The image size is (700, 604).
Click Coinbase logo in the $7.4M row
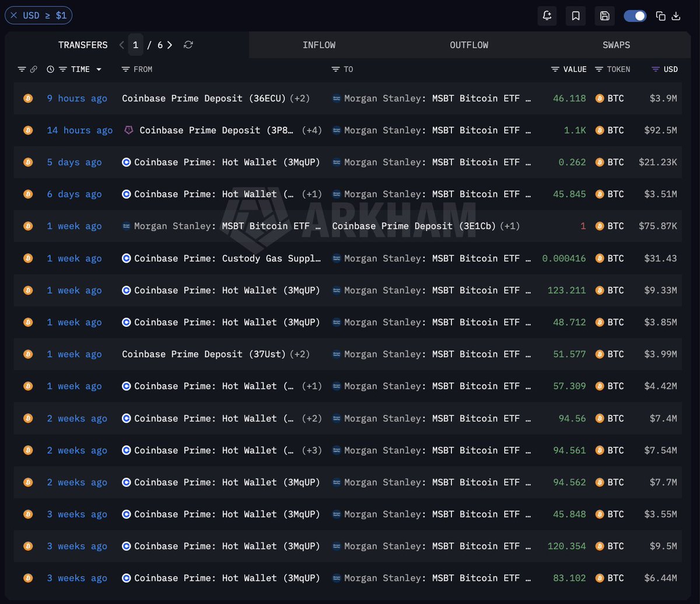(127, 418)
